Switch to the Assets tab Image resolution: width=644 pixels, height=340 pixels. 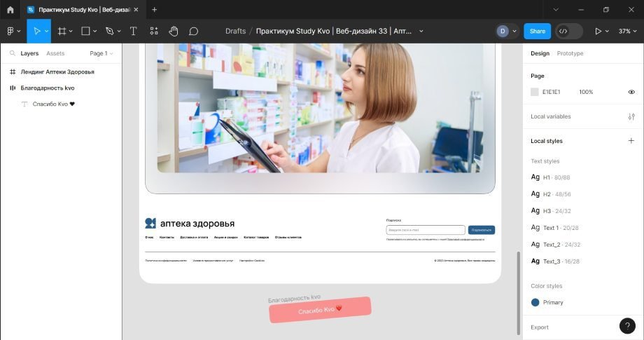[x=55, y=53]
